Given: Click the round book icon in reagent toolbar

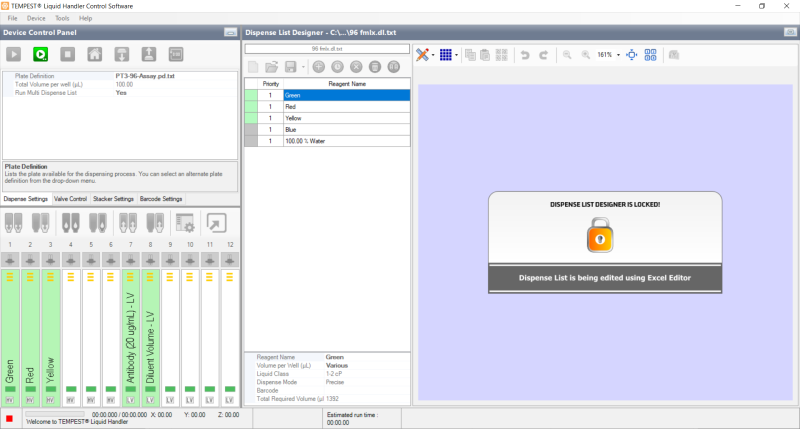Looking at the screenshot, I should [394, 67].
